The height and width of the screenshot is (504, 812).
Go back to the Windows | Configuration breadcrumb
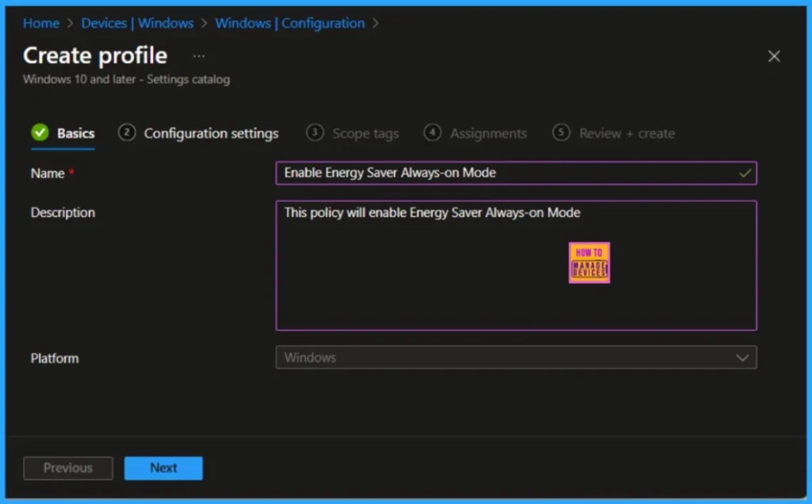289,23
